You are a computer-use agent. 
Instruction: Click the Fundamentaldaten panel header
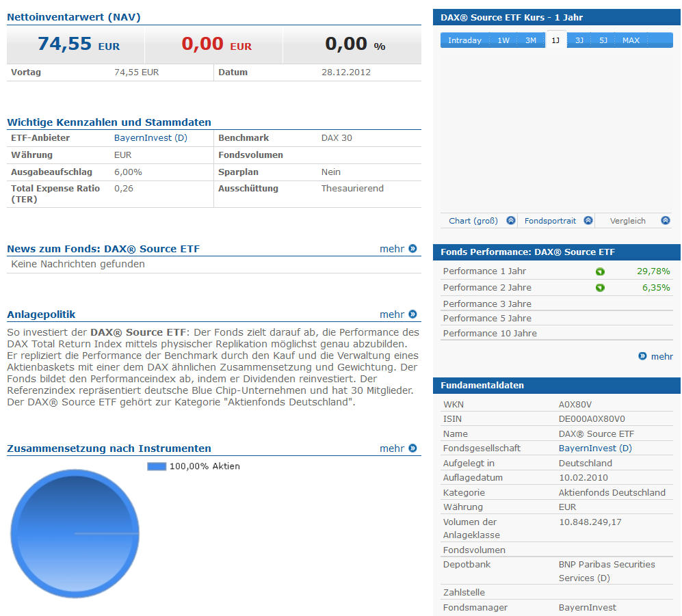(557, 386)
